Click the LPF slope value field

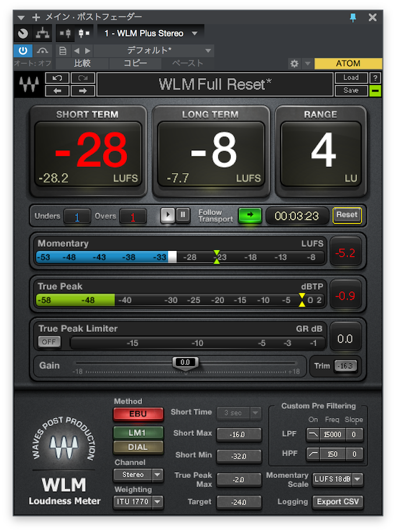(354, 435)
